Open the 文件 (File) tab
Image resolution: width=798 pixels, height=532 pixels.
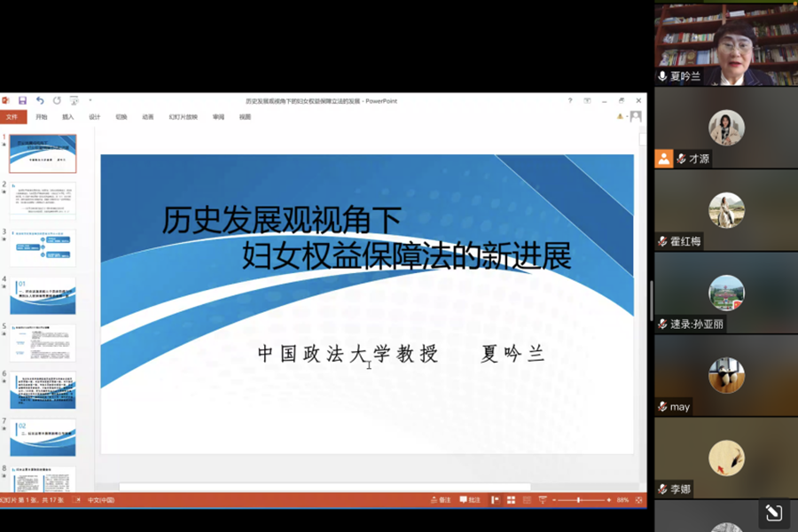point(12,117)
